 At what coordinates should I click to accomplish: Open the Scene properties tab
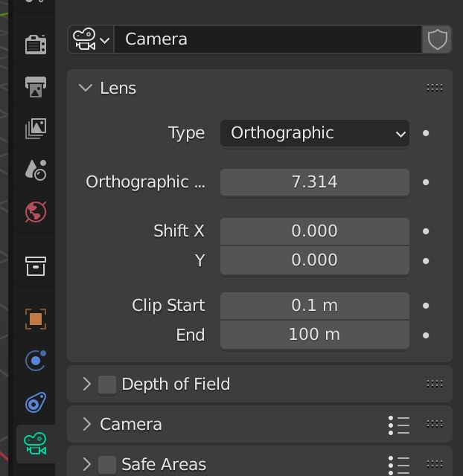coord(35,170)
